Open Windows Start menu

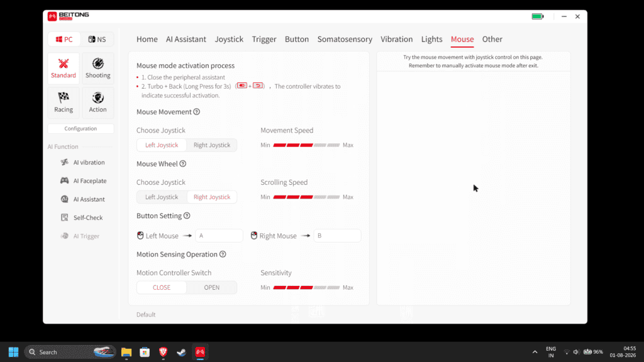pyautogui.click(x=14, y=352)
